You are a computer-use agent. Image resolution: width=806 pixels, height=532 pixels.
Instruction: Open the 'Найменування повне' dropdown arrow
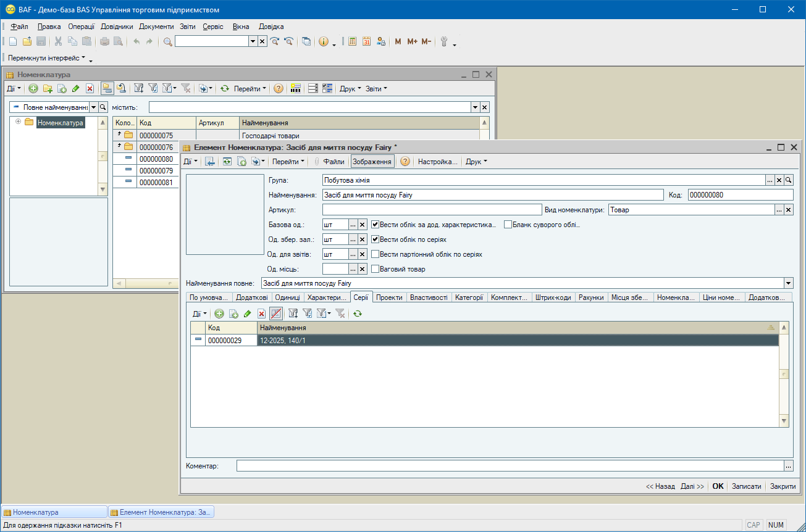pos(788,283)
